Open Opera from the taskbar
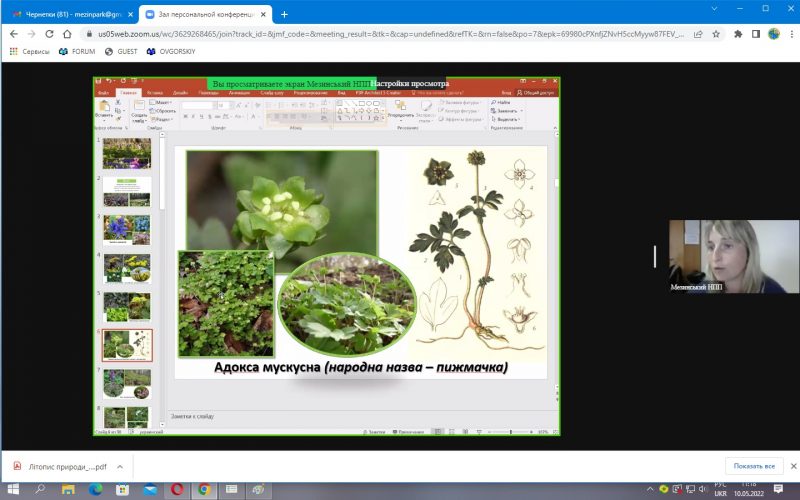Viewport: 800px width, 500px height. [x=177, y=489]
